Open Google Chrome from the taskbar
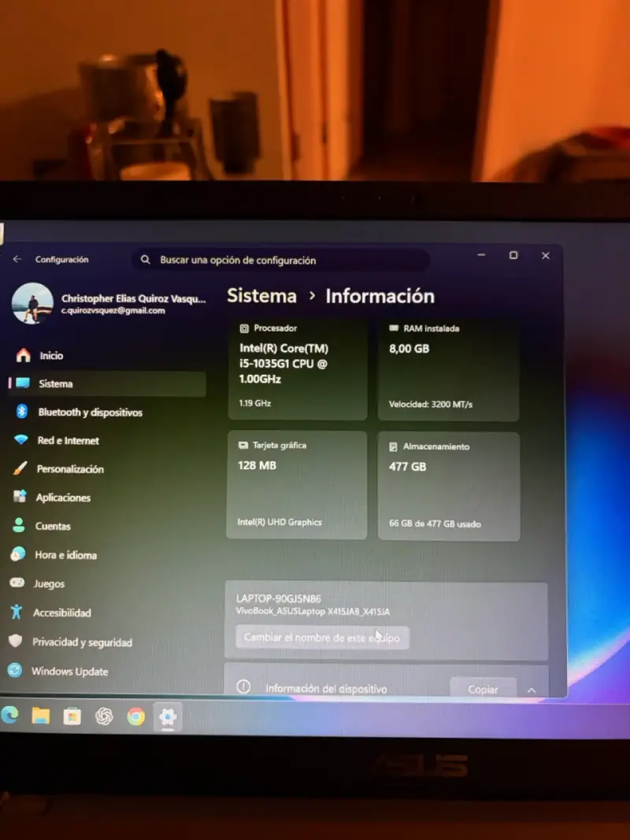 click(x=135, y=716)
